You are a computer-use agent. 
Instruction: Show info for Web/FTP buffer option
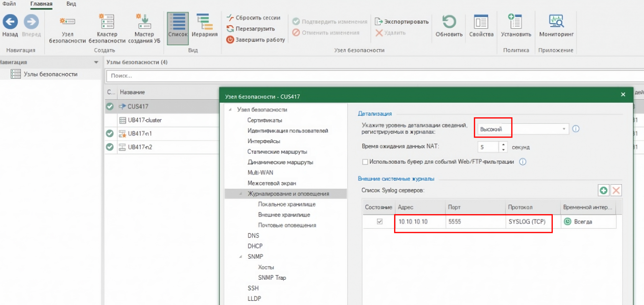[x=522, y=162]
